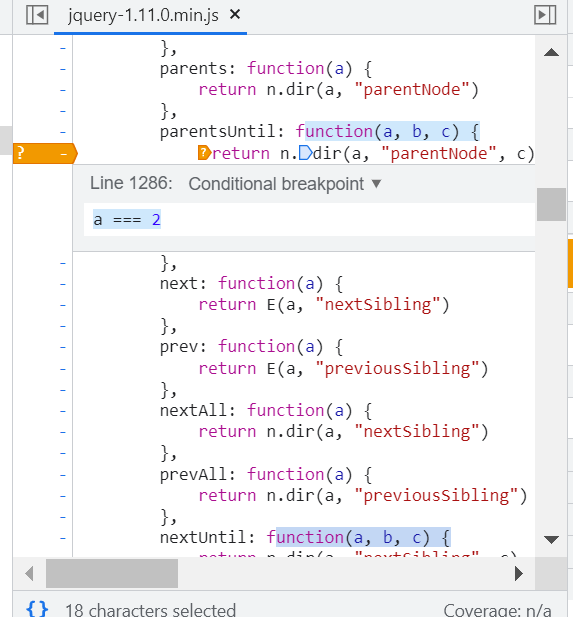Click the gutter dash beside 'prevAll: function(a)' line
The height and width of the screenshot is (617, 573).
pos(63,475)
